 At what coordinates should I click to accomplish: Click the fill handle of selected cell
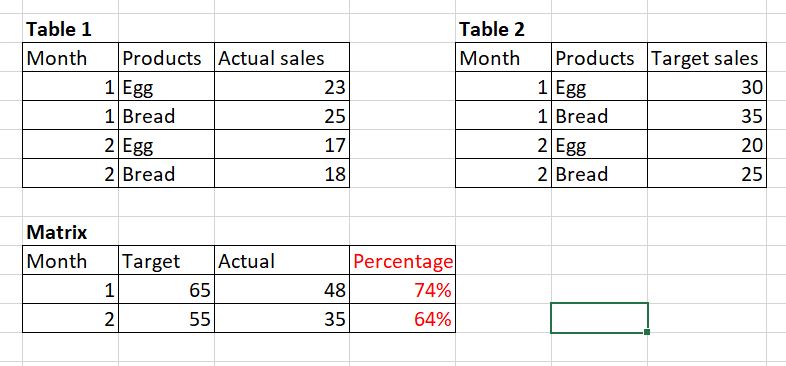(647, 332)
